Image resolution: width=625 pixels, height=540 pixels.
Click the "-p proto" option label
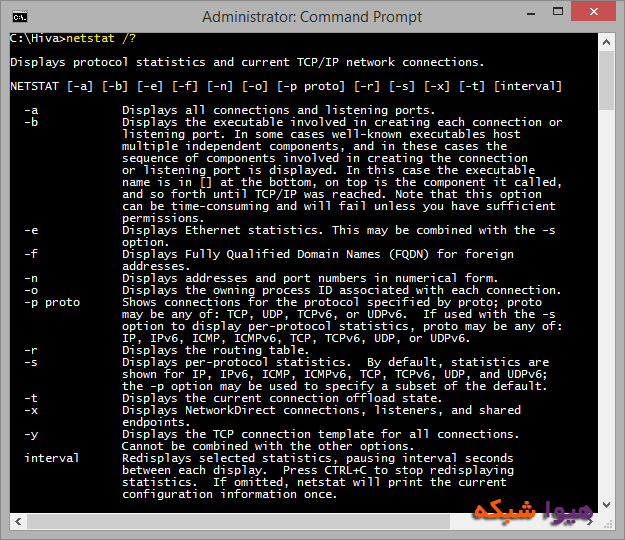(x=52, y=302)
